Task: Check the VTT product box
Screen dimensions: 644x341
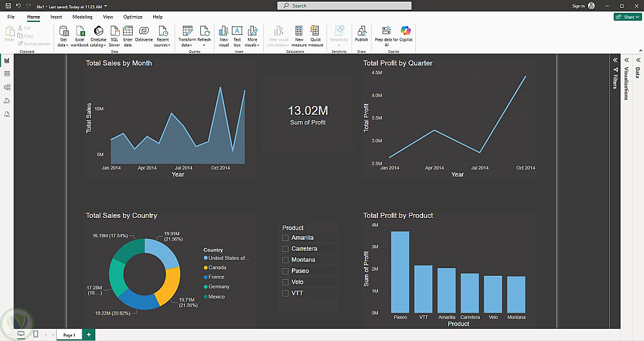Action: (285, 293)
